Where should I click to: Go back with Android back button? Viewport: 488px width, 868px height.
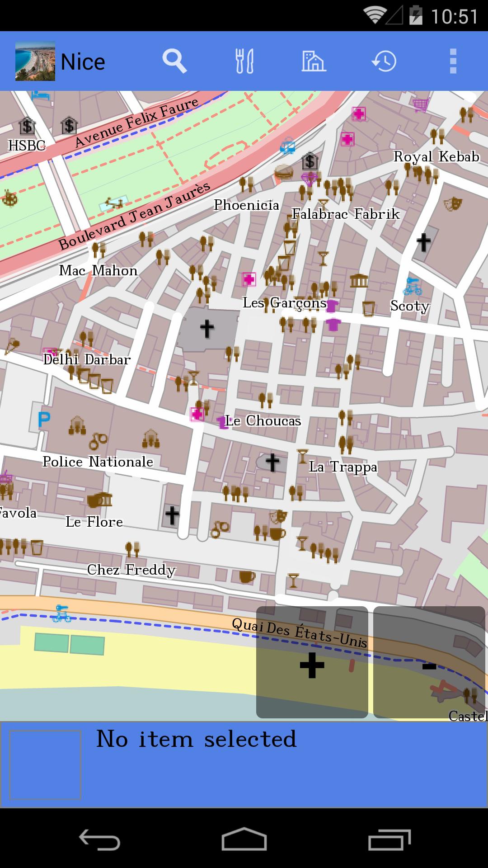click(x=99, y=840)
